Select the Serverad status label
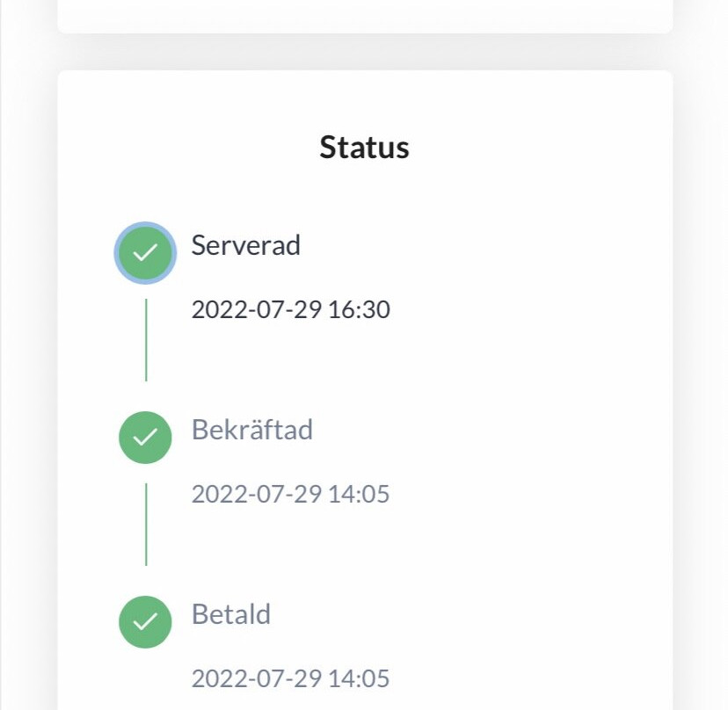This screenshot has height=710, width=728. pos(246,245)
